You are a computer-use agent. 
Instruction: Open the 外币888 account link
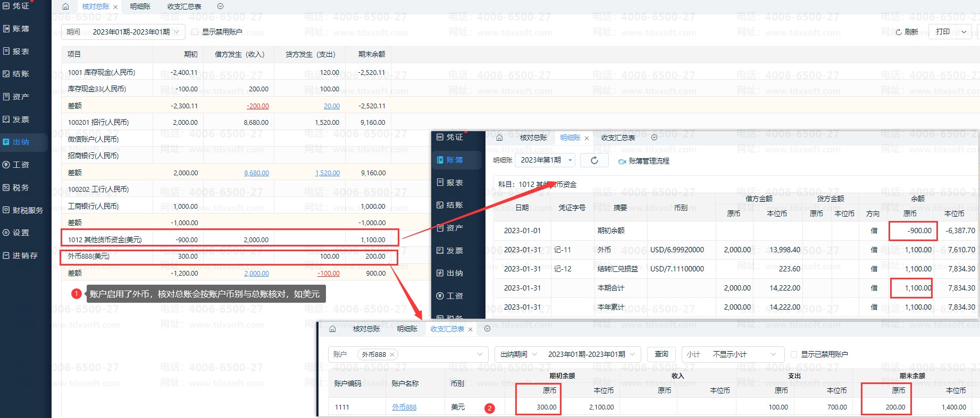[404, 407]
